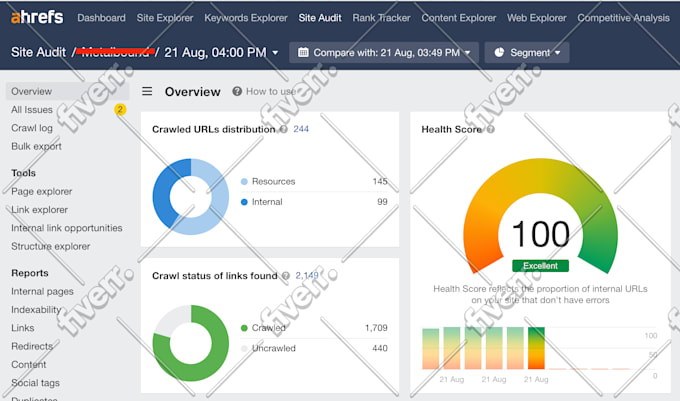The width and height of the screenshot is (680, 401).
Task: Click the question mark icon beside How to use
Action: [237, 91]
